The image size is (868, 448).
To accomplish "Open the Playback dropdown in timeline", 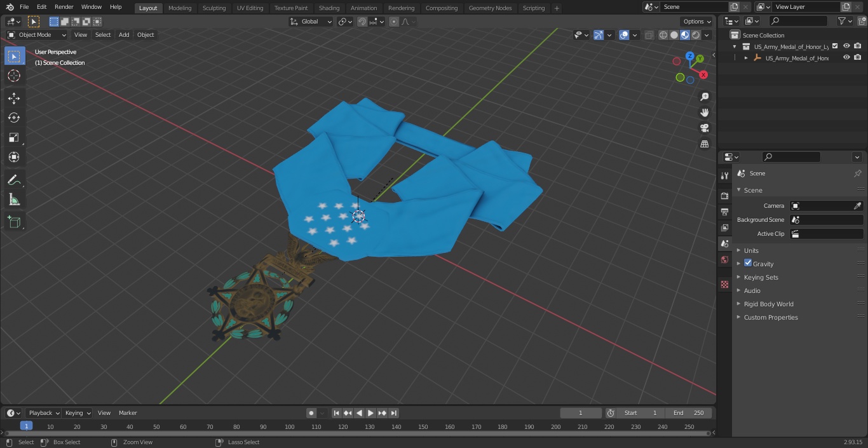I will coord(44,413).
